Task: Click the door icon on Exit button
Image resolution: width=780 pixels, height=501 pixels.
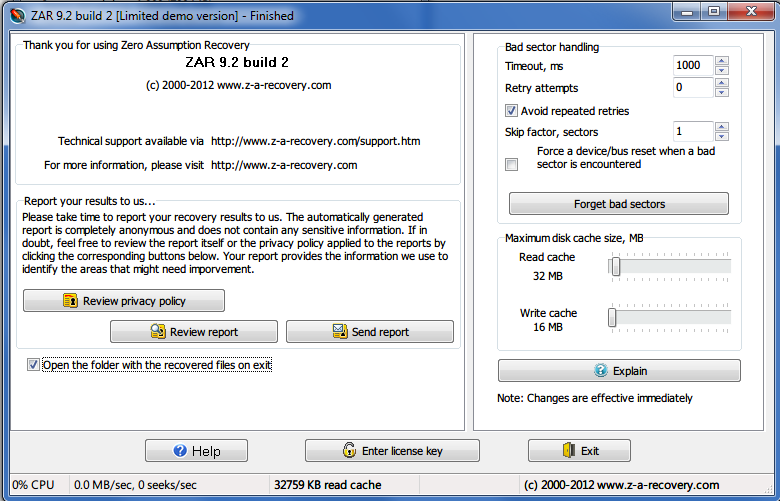Action: (x=567, y=451)
